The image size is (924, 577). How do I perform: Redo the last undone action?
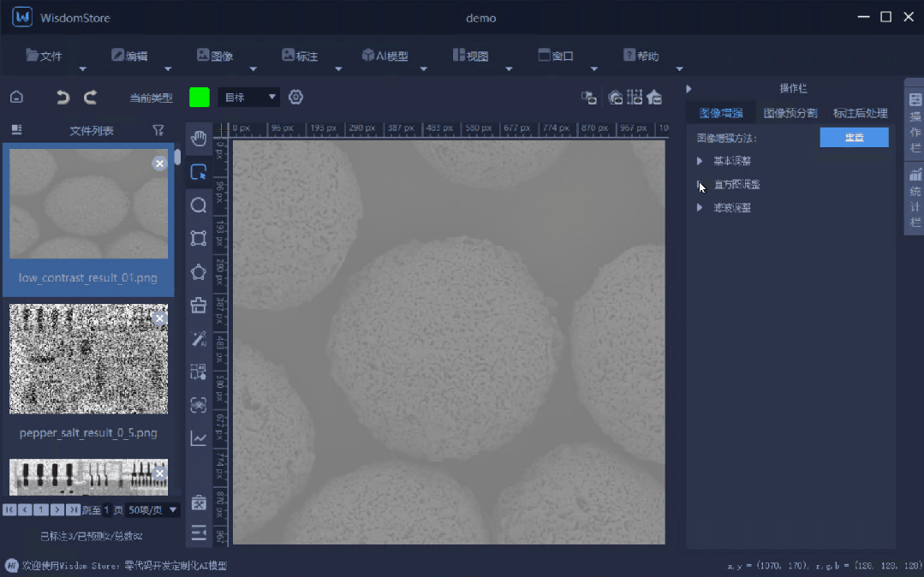(x=90, y=98)
